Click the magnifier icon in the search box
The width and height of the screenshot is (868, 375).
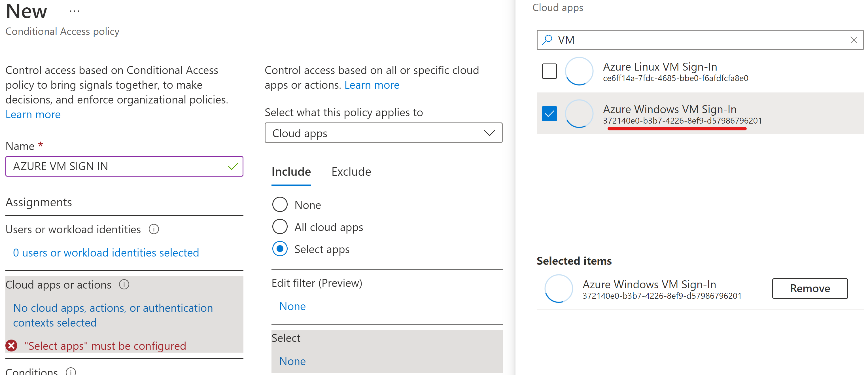point(547,40)
